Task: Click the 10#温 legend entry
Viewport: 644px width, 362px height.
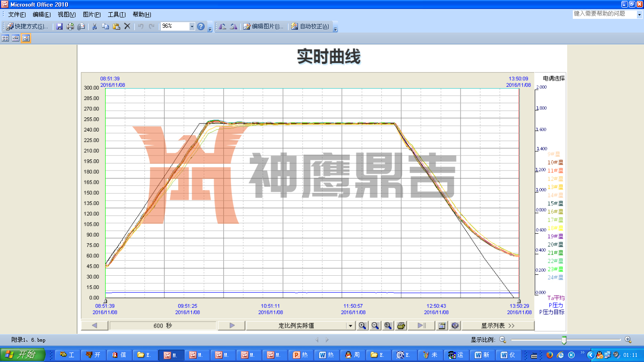Action: point(555,162)
